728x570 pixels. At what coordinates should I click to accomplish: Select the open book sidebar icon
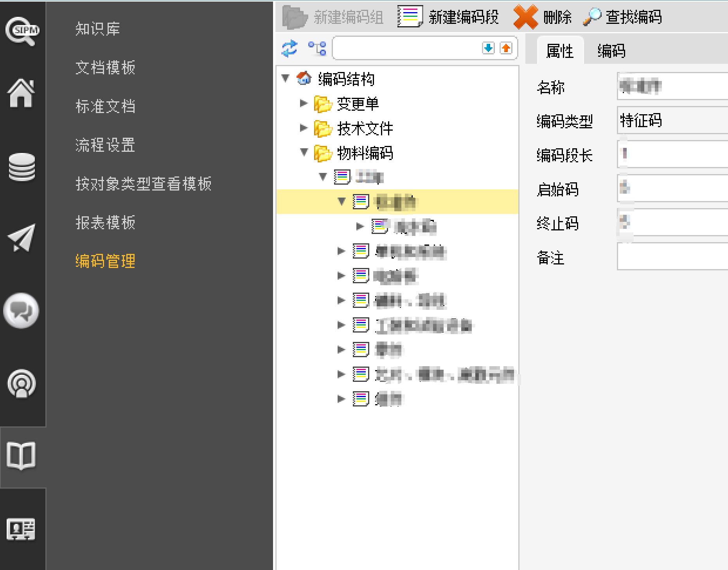coord(21,456)
